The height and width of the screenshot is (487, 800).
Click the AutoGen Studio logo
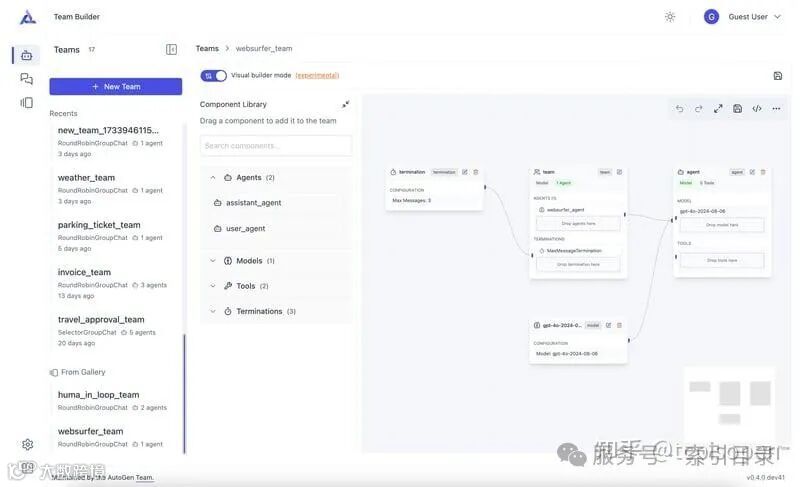pos(28,17)
